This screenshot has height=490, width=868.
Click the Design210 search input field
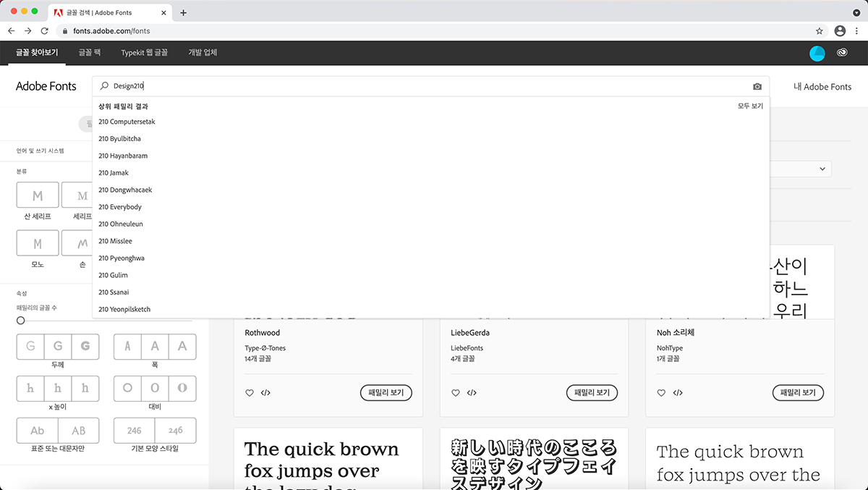tap(431, 86)
